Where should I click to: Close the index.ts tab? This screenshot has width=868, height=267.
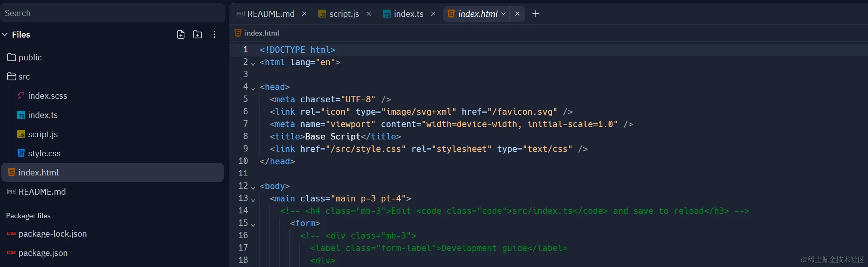[x=433, y=14]
